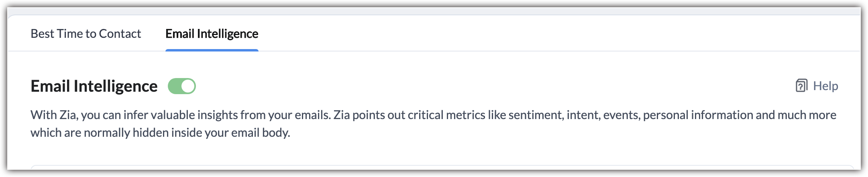Click the word "events" in the description
The width and height of the screenshot is (868, 177).
(x=621, y=115)
